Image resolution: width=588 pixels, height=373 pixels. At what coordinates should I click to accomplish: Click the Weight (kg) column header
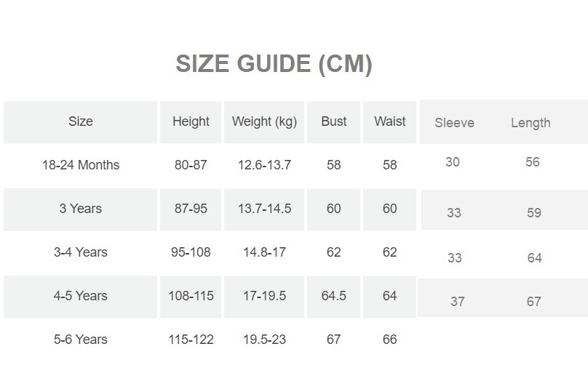tap(264, 121)
